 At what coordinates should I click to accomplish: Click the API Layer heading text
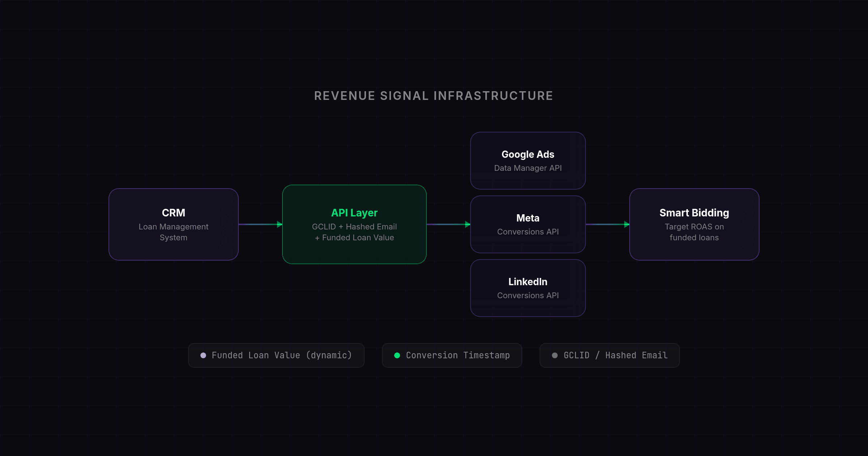pos(354,213)
